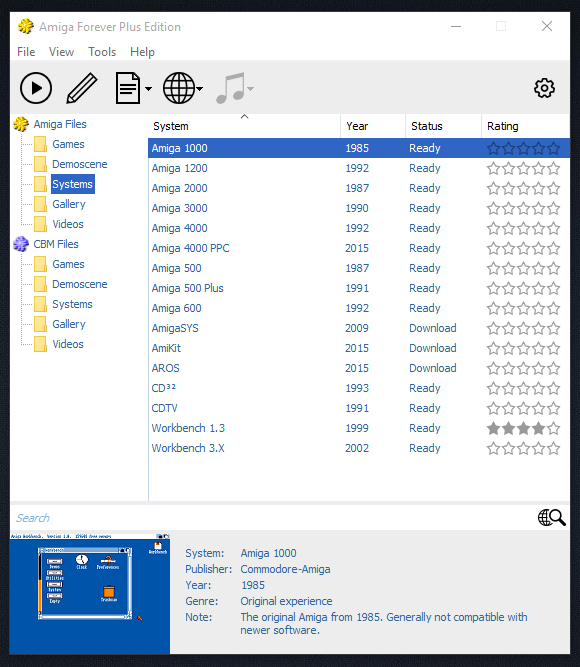Select the CBM Files root node
The height and width of the screenshot is (667, 580).
(56, 244)
